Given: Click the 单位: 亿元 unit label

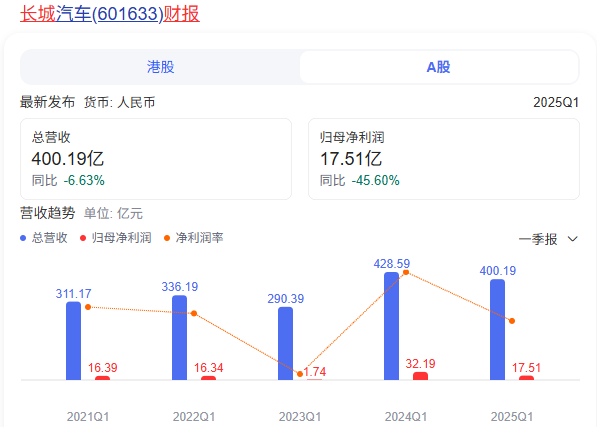Looking at the screenshot, I should coord(113,214).
